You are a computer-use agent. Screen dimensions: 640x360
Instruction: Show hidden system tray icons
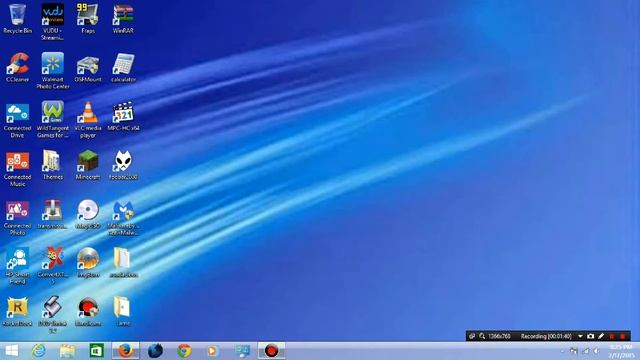coord(562,351)
